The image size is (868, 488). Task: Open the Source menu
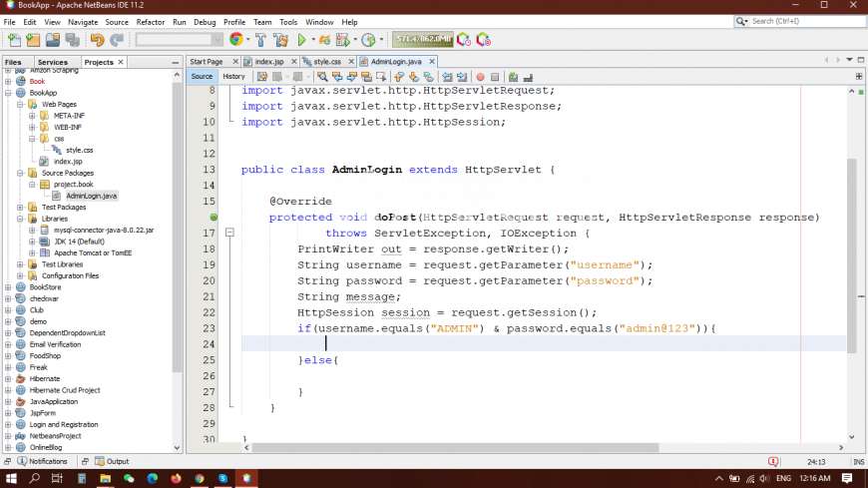[117, 22]
